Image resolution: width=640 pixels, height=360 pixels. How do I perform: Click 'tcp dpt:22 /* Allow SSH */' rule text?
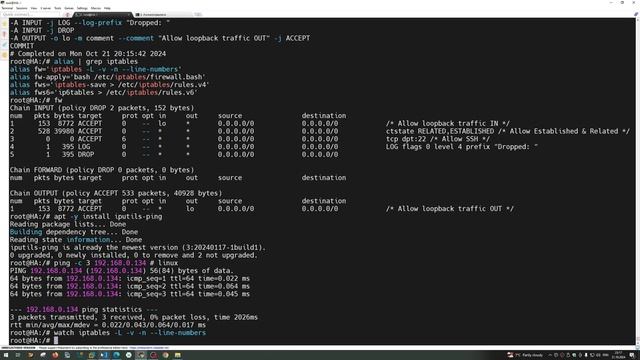coord(438,139)
